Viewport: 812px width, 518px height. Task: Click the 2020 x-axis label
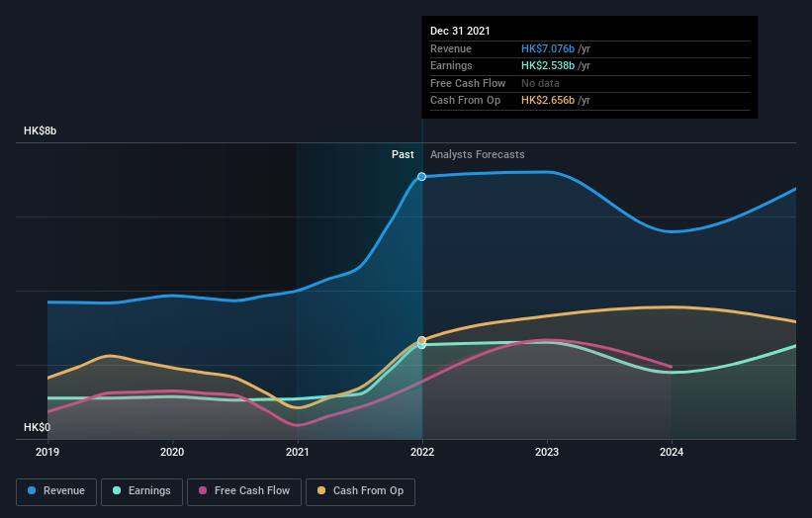click(172, 452)
